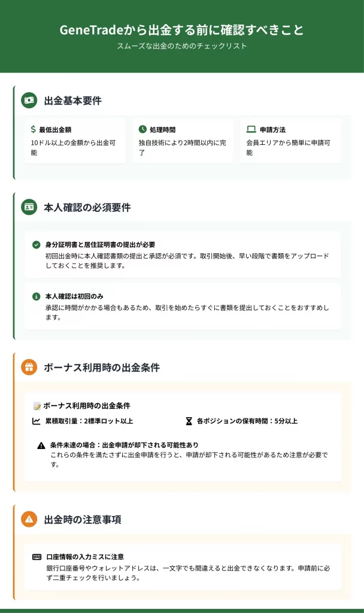364x613 pixels.
Task: Click the keyboard icon by 口座情報の入力ミスに注意
Action: pyautogui.click(x=37, y=557)
